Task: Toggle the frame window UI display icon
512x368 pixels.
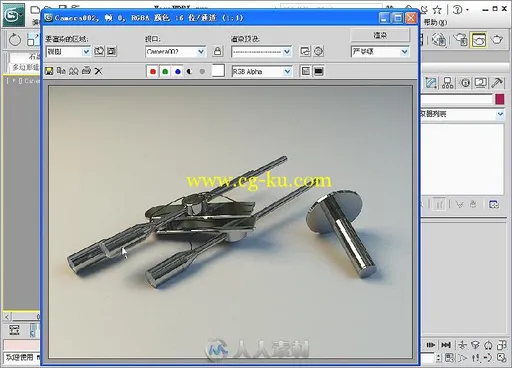Action: 319,71
